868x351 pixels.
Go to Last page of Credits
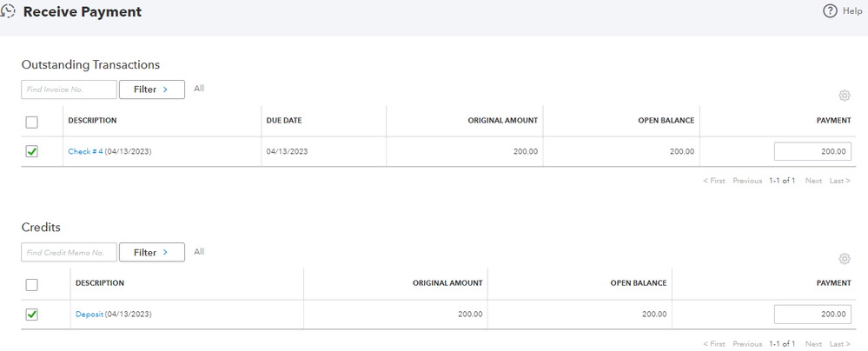839,344
